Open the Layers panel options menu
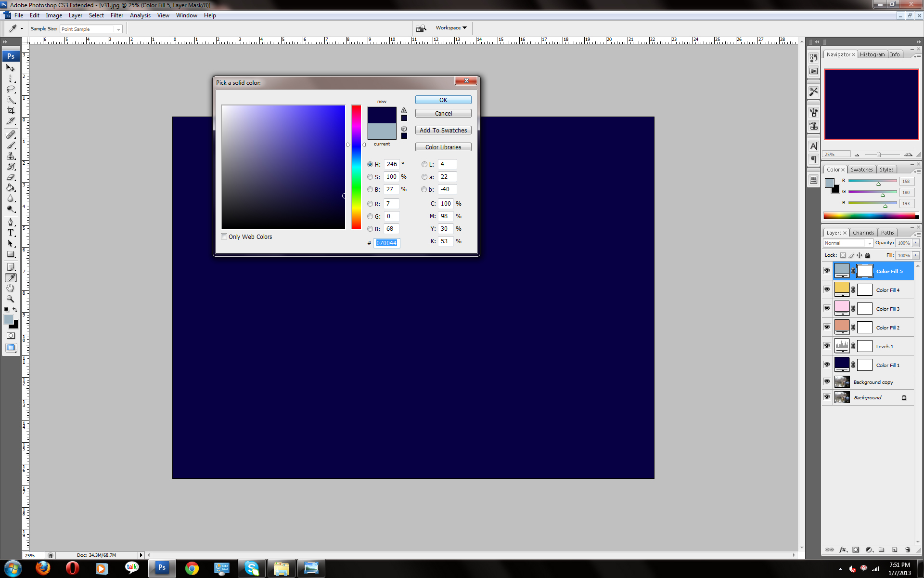924x578 pixels. pyautogui.click(x=917, y=234)
